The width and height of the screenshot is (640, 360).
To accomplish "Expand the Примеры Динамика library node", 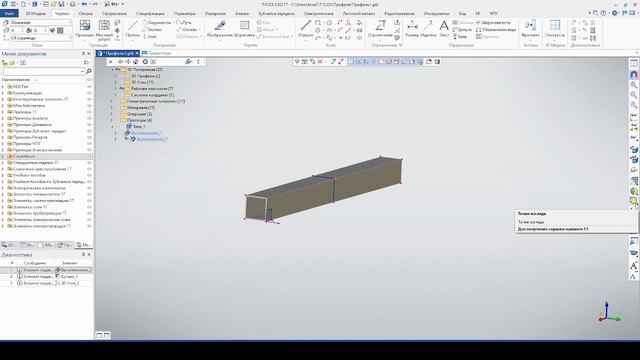I will [3, 125].
